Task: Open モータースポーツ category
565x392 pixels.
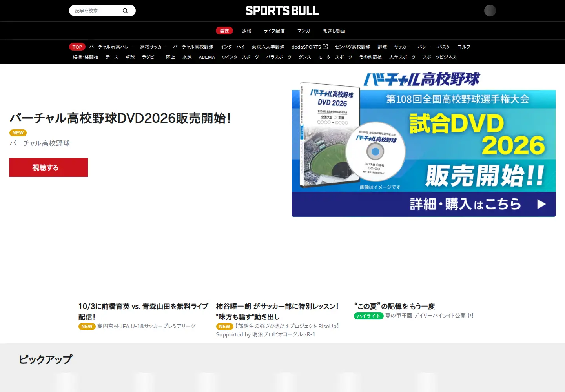Action: [335, 57]
